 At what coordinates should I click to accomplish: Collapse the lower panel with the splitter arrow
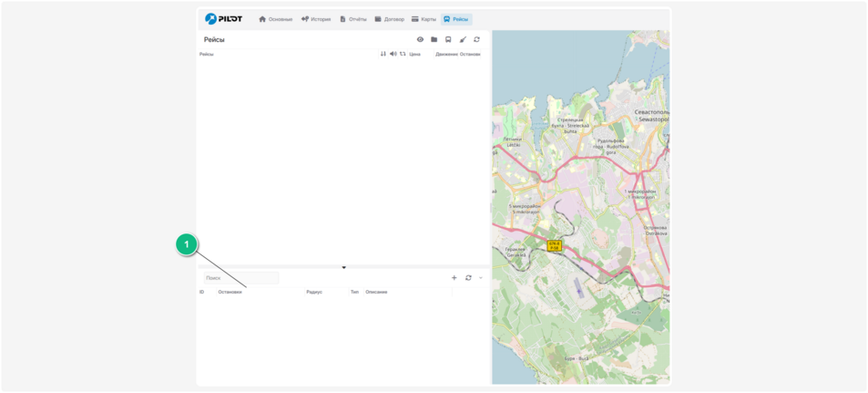tap(343, 267)
